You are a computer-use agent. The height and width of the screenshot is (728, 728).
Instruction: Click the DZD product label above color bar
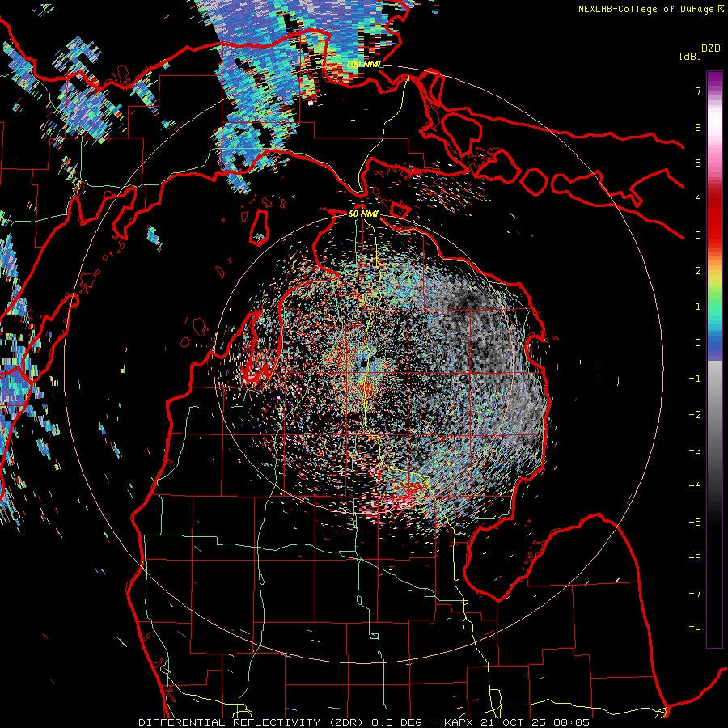(x=710, y=49)
